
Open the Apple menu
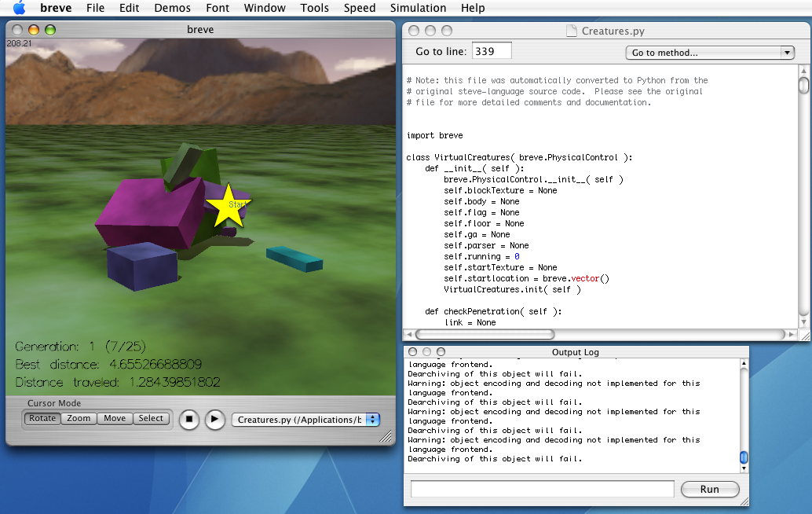19,8
